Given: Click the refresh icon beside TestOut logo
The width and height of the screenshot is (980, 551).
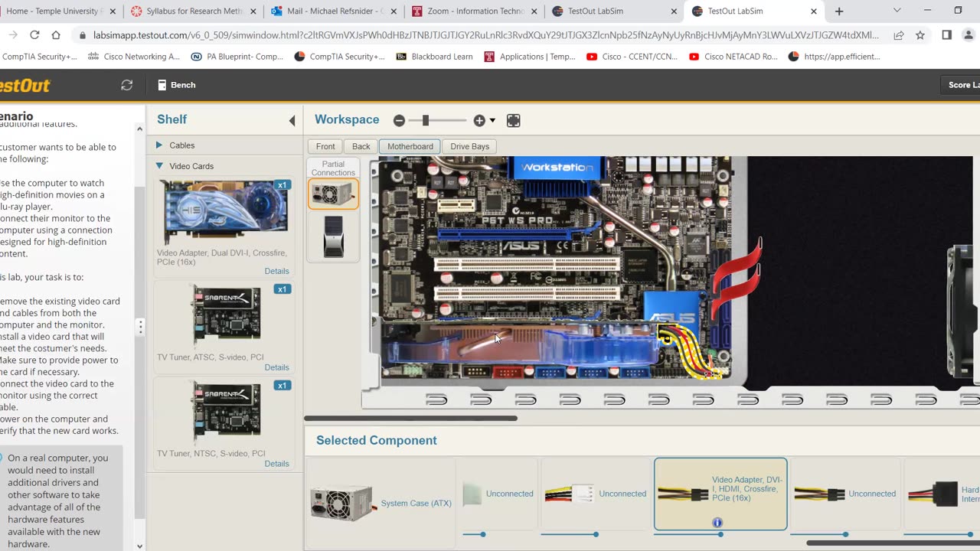Looking at the screenshot, I should (x=127, y=85).
